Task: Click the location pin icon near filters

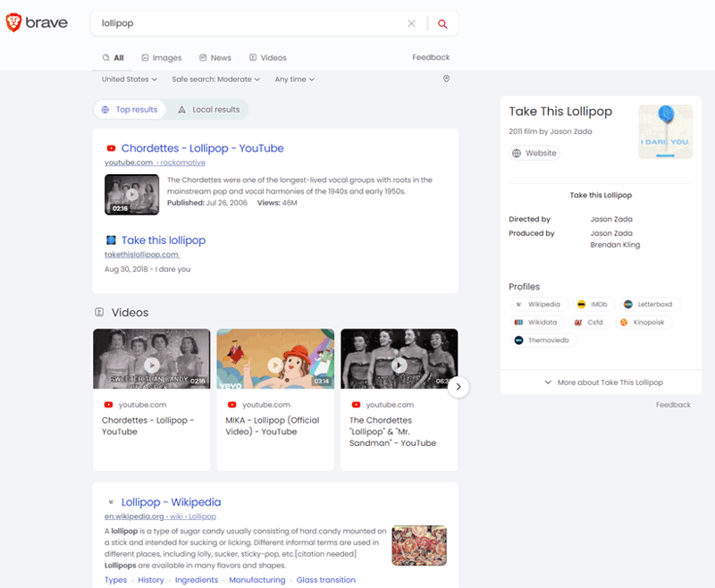Action: coord(446,80)
